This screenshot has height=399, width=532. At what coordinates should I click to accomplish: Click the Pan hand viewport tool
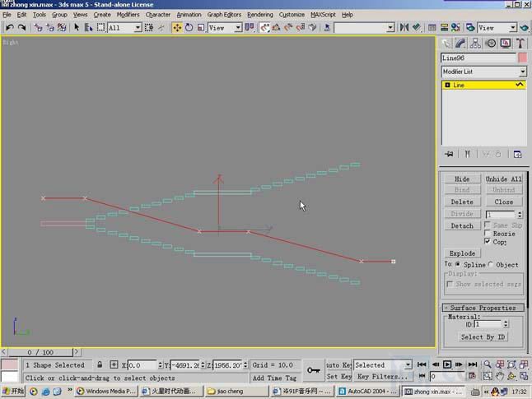pyautogui.click(x=500, y=376)
